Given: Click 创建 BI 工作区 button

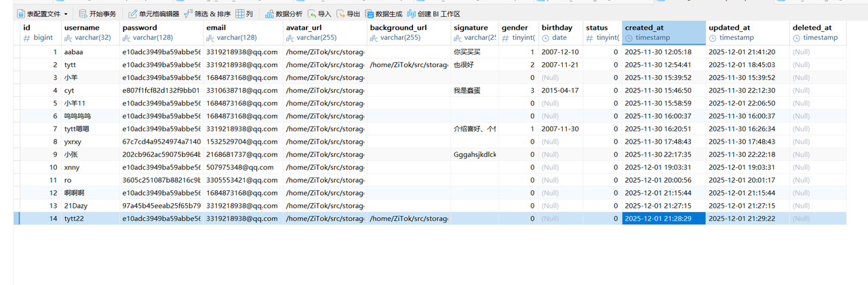Looking at the screenshot, I should coord(434,14).
